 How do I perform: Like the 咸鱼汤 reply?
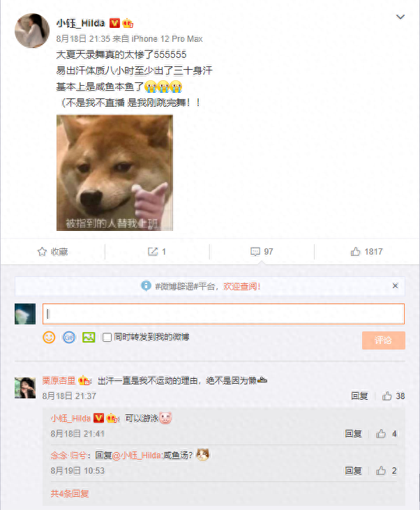pos(381,471)
